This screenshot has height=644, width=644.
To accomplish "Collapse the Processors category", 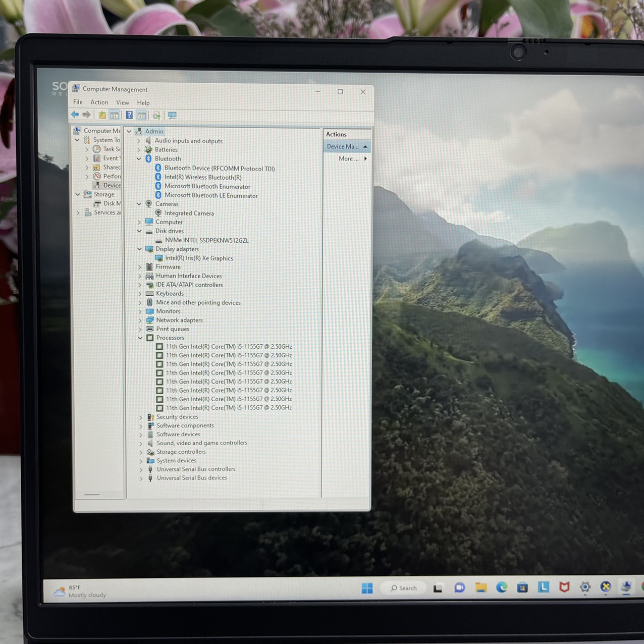I will pyautogui.click(x=140, y=338).
